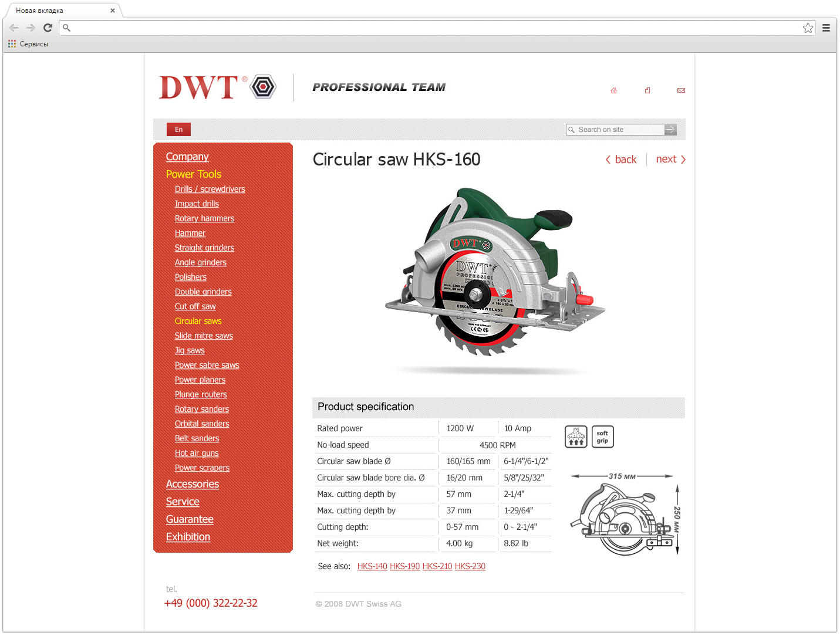Screen dimensions: 840x636
Task: Open the sitemap page icon in header
Action: (x=647, y=90)
